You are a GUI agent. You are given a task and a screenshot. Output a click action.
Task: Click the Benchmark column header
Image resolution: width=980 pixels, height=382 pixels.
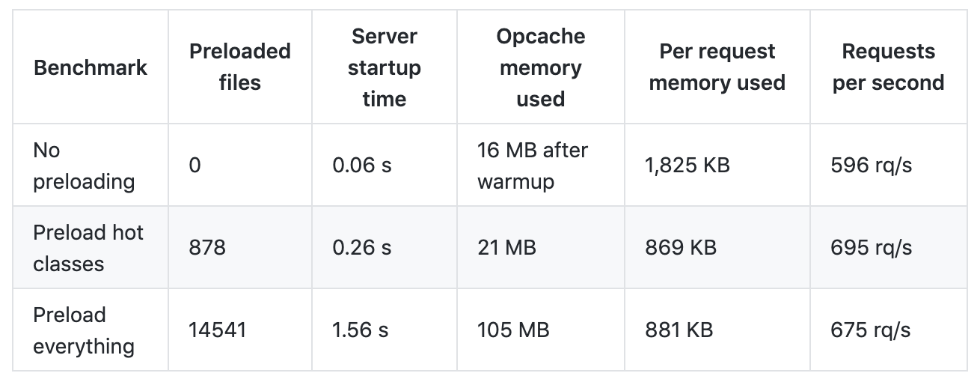[91, 67]
